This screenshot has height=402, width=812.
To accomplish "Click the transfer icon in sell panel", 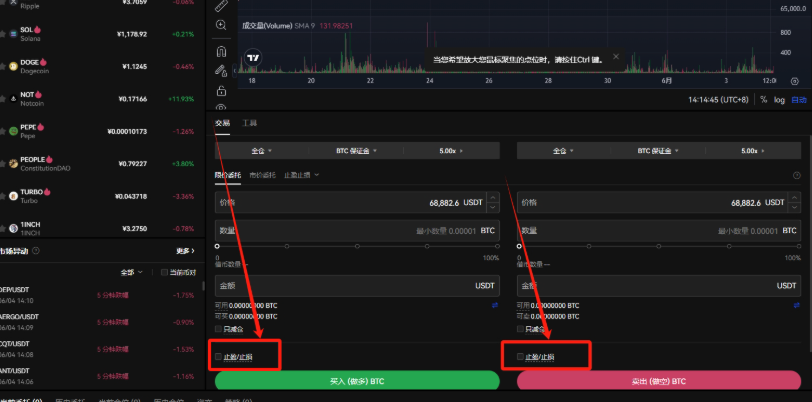I will (x=796, y=305).
